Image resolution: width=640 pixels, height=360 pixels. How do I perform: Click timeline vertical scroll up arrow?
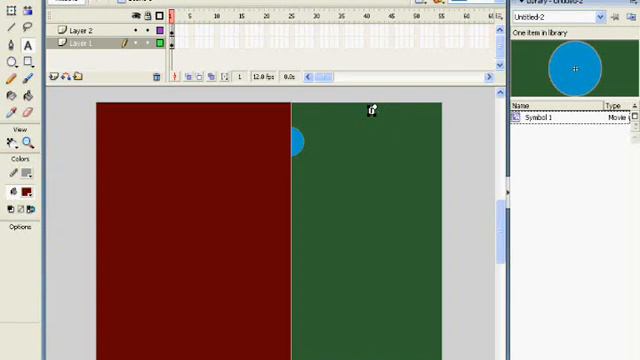point(500,29)
